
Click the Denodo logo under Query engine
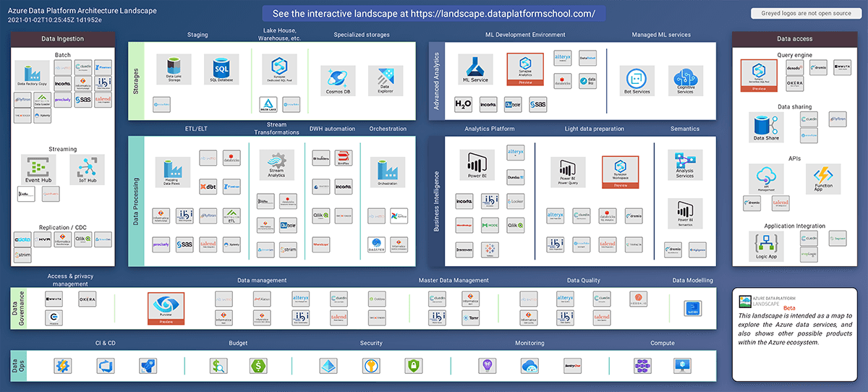point(794,68)
